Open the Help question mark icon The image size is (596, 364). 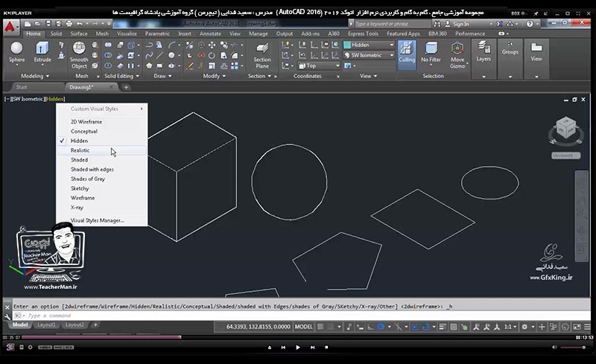click(530, 24)
